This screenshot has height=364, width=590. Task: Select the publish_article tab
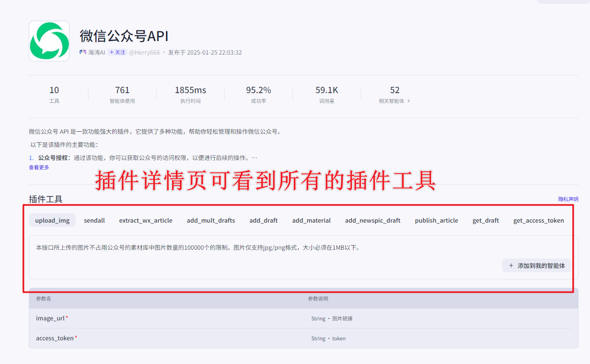(x=436, y=220)
